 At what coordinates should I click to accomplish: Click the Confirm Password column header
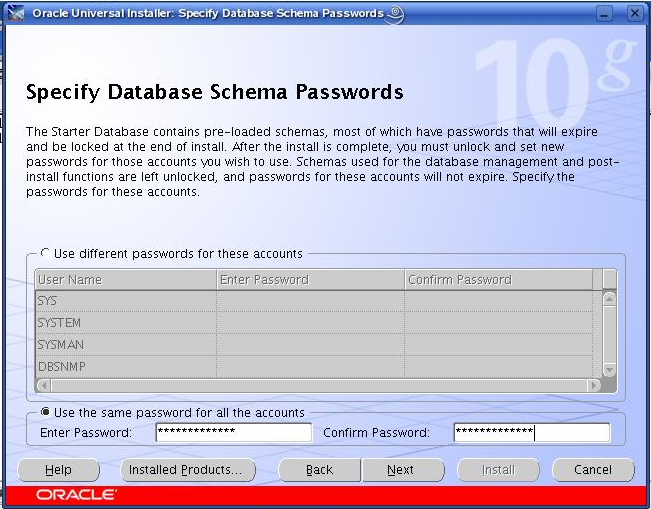point(498,280)
